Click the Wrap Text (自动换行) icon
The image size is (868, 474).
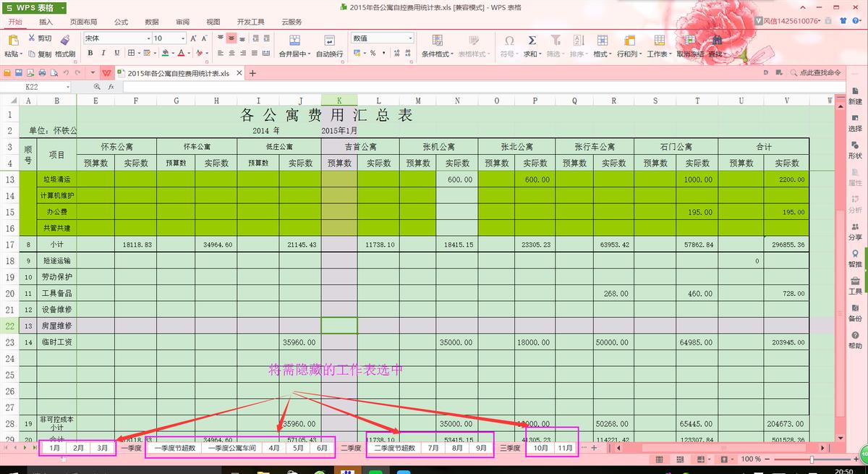point(330,41)
